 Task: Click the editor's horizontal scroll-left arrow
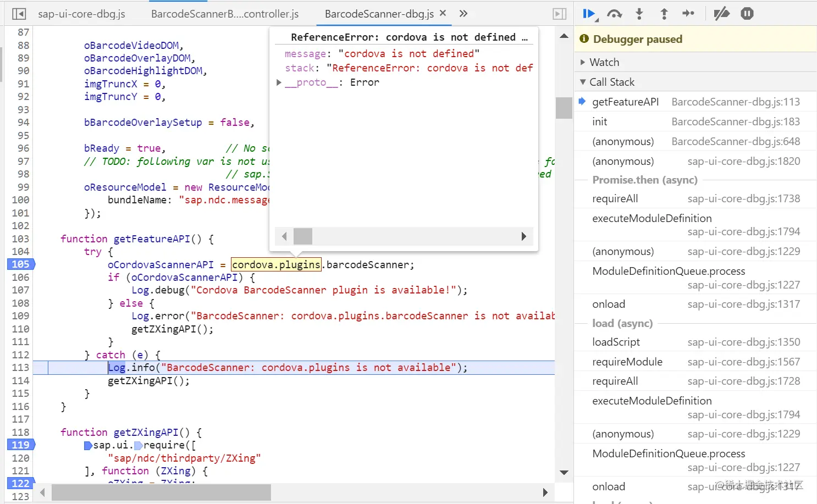[42, 492]
